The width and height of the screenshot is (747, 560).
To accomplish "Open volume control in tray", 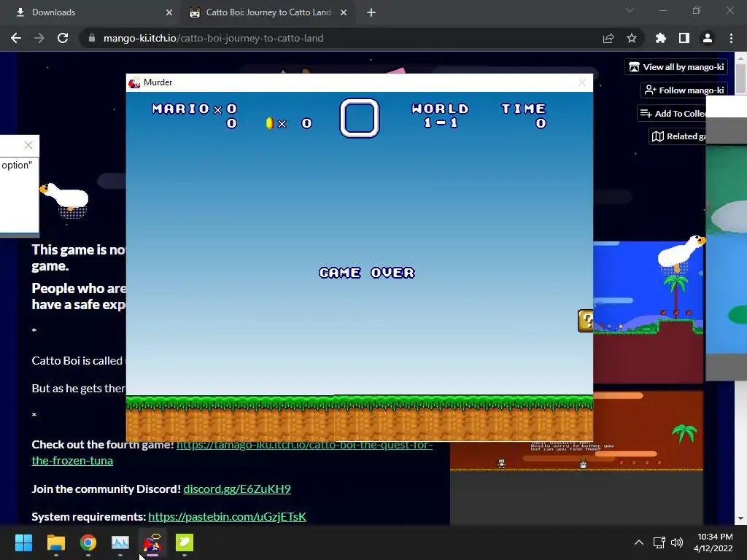I will (676, 542).
